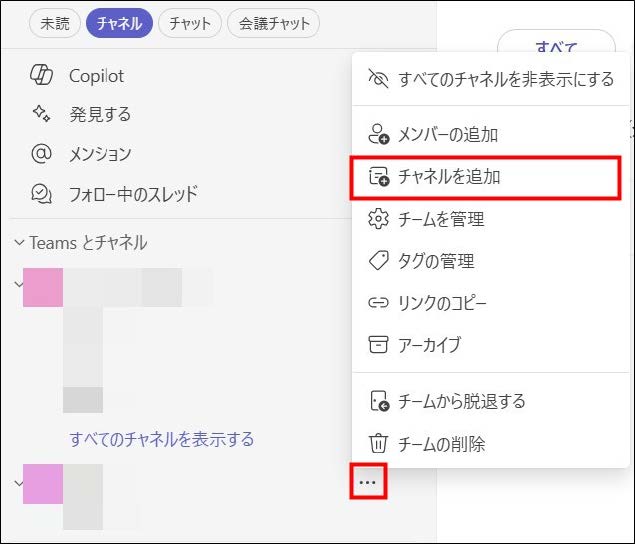Click すべてのチャネルを表示する link

click(161, 439)
